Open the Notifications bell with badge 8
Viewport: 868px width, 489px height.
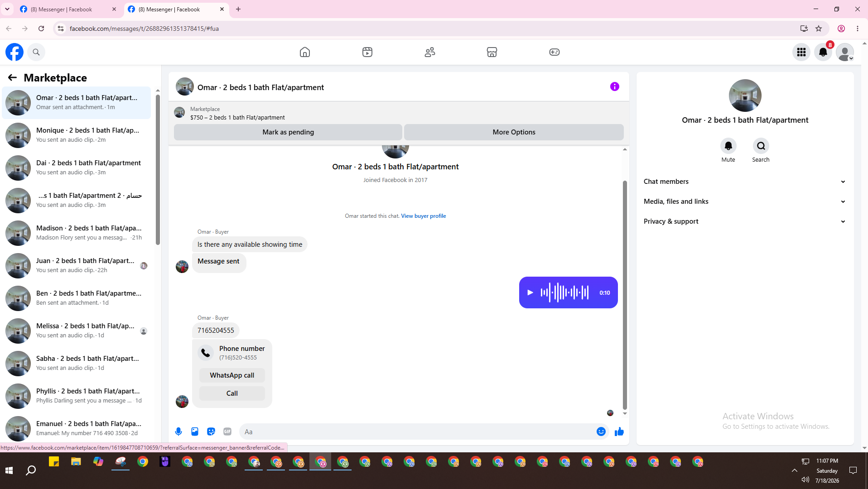(x=823, y=52)
